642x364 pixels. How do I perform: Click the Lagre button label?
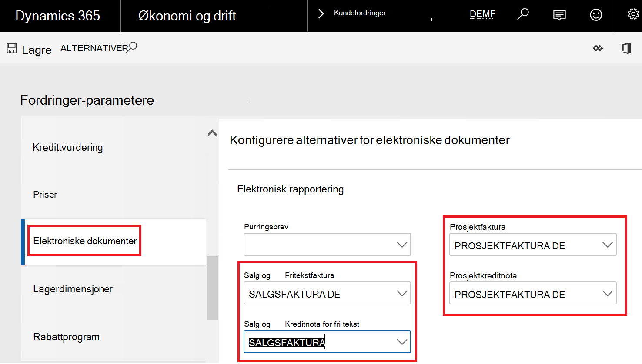(x=37, y=50)
